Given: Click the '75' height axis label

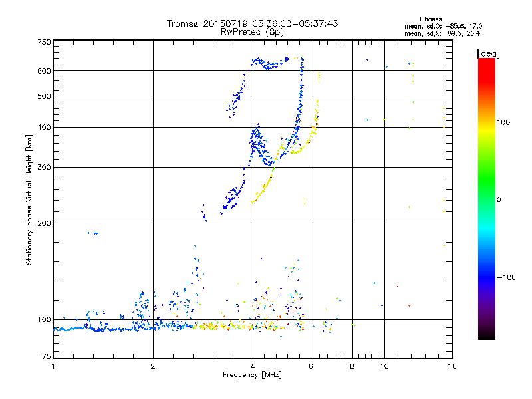Looking at the screenshot, I should [47, 356].
